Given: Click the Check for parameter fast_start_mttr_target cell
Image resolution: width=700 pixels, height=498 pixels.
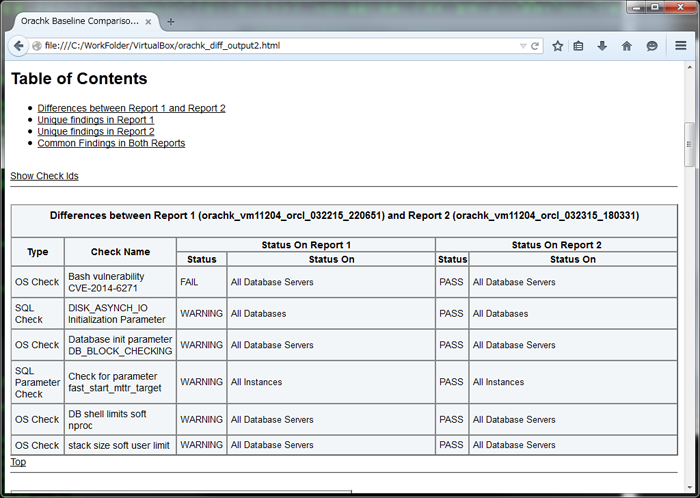Looking at the screenshot, I should 120,382.
